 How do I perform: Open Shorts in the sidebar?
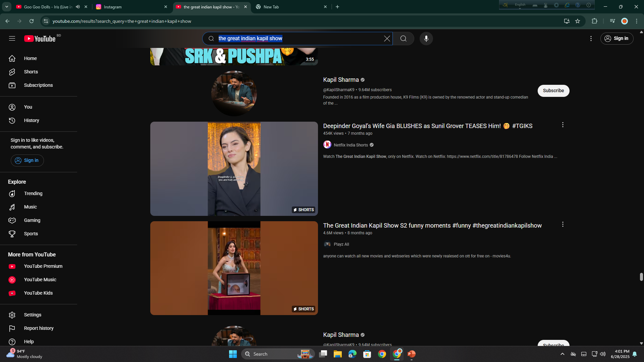coord(39,72)
